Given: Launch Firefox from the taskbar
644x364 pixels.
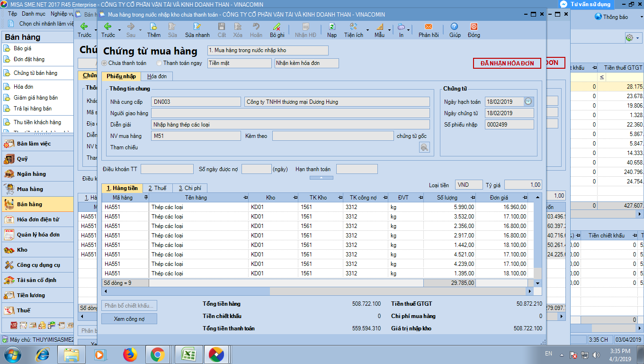Looking at the screenshot, I should coord(129,355).
